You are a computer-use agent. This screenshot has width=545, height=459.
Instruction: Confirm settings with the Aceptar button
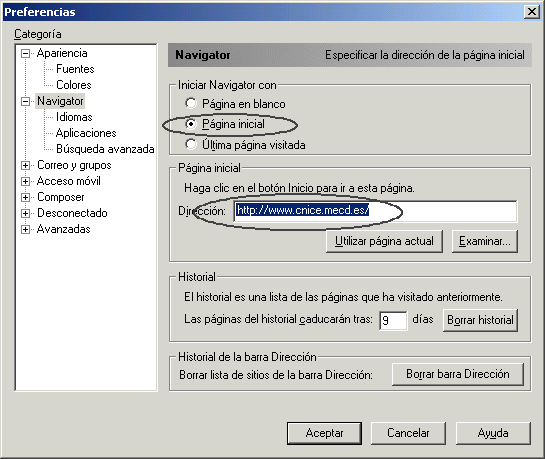click(x=324, y=433)
